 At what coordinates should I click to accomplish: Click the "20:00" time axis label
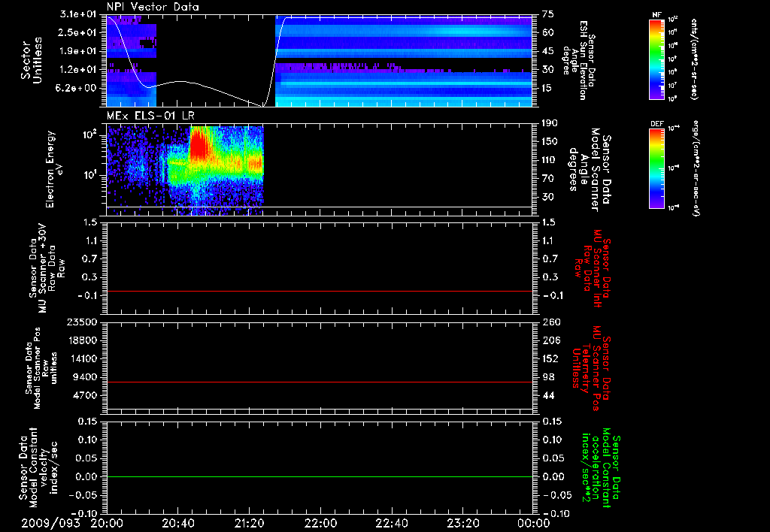(107, 524)
